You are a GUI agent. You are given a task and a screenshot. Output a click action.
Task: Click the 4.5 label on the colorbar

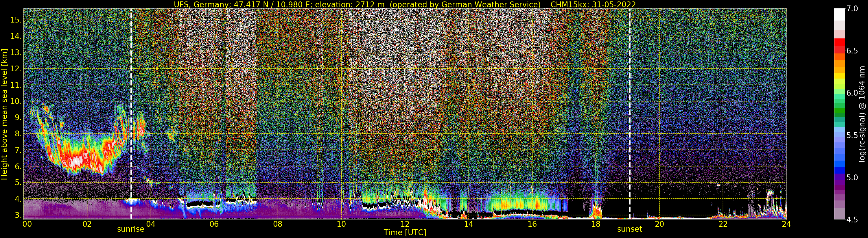[x=852, y=220]
